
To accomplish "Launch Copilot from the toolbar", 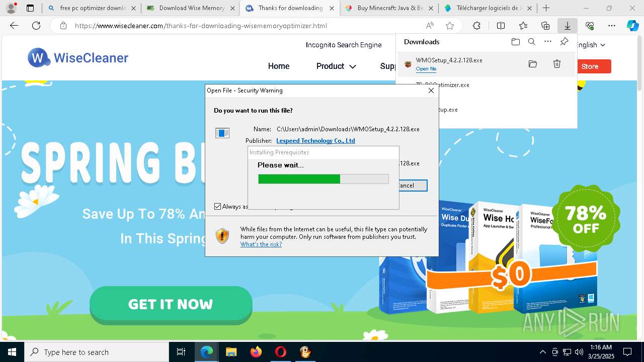I will (x=632, y=26).
